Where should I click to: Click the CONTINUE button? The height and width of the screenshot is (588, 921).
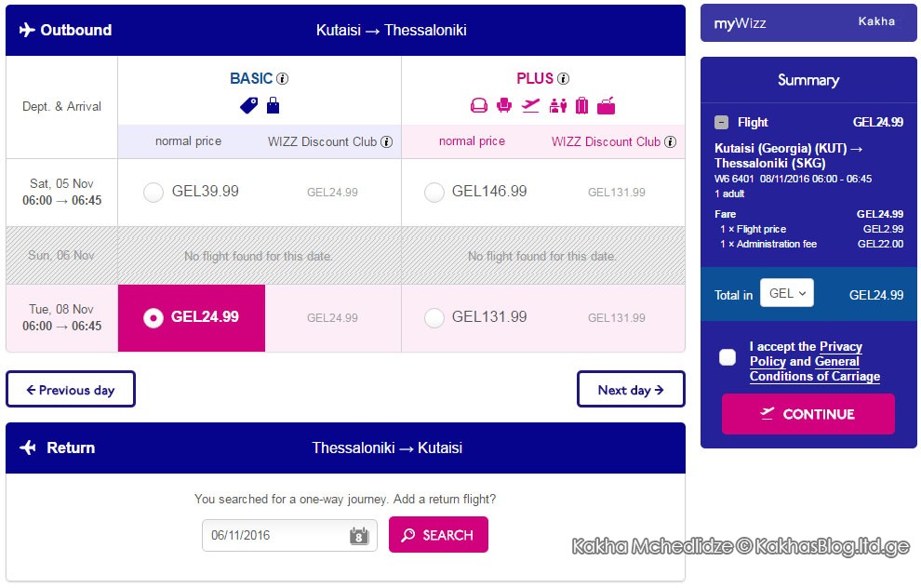[808, 414]
